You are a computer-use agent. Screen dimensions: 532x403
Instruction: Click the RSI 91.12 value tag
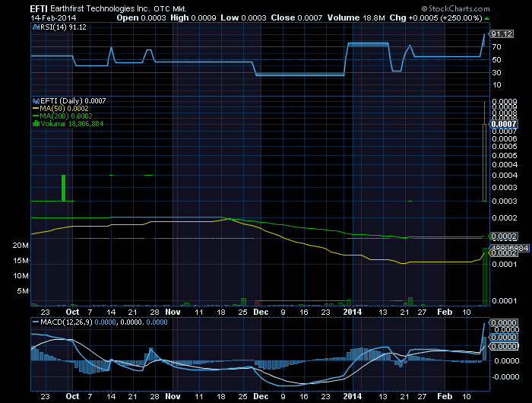[502, 34]
